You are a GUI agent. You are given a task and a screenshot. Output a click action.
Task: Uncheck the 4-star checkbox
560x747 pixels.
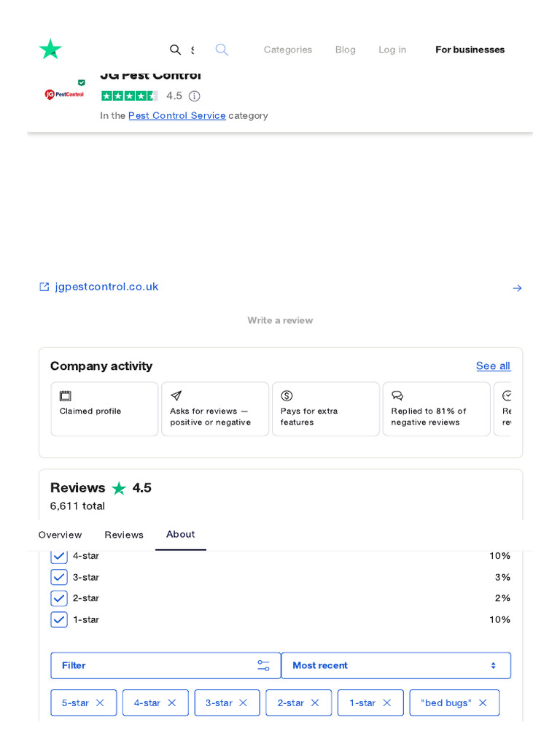(x=59, y=556)
